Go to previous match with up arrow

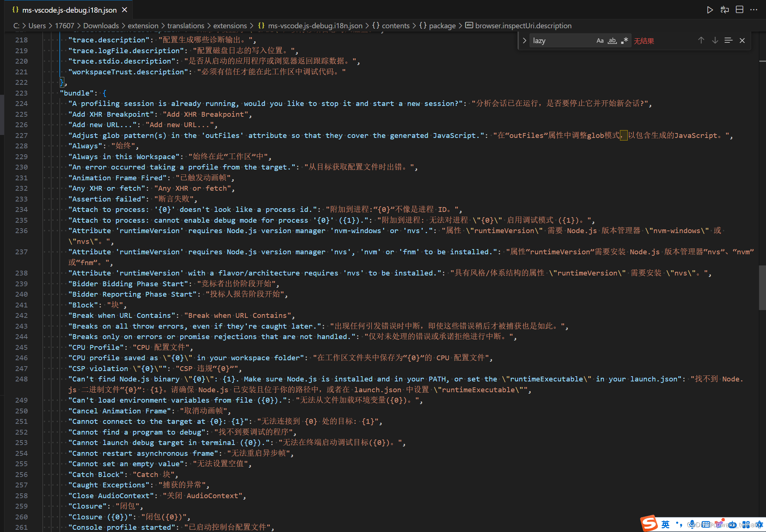point(701,41)
